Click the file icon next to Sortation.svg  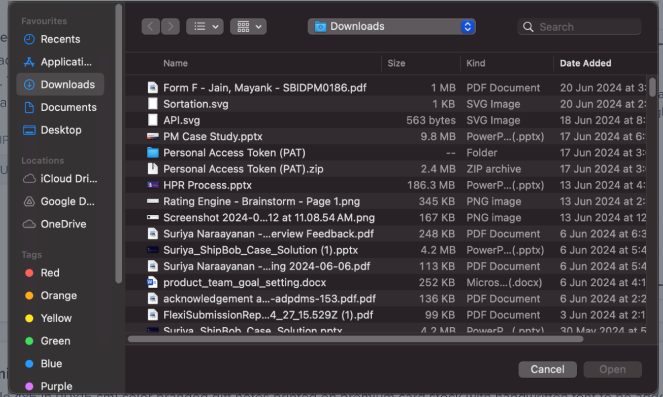[153, 104]
